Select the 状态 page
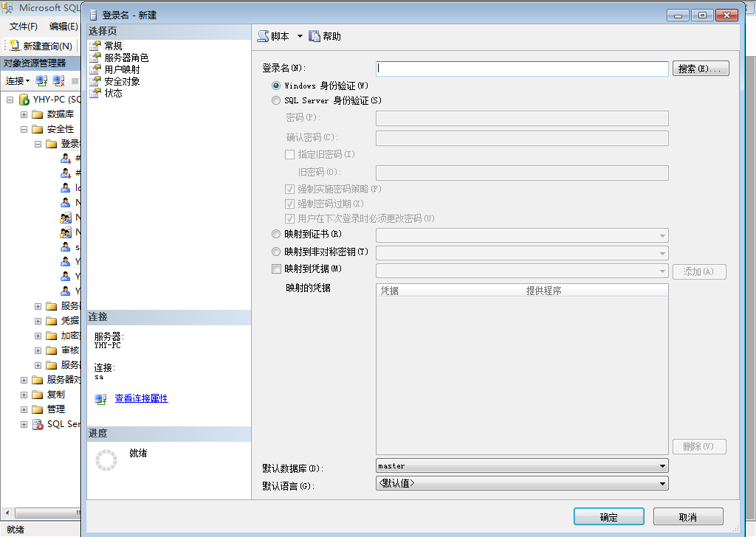 [x=113, y=93]
